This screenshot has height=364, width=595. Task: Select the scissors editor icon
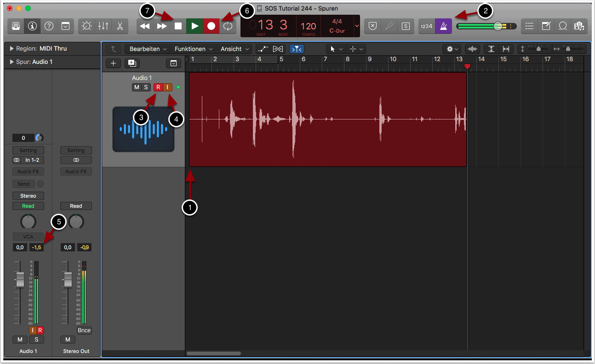point(120,26)
